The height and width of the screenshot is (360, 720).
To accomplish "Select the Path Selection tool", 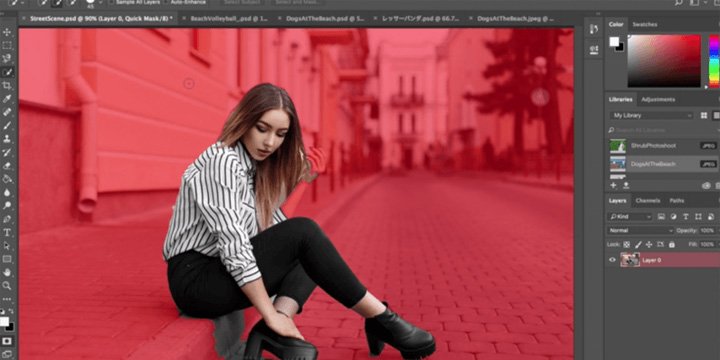I will [7, 246].
